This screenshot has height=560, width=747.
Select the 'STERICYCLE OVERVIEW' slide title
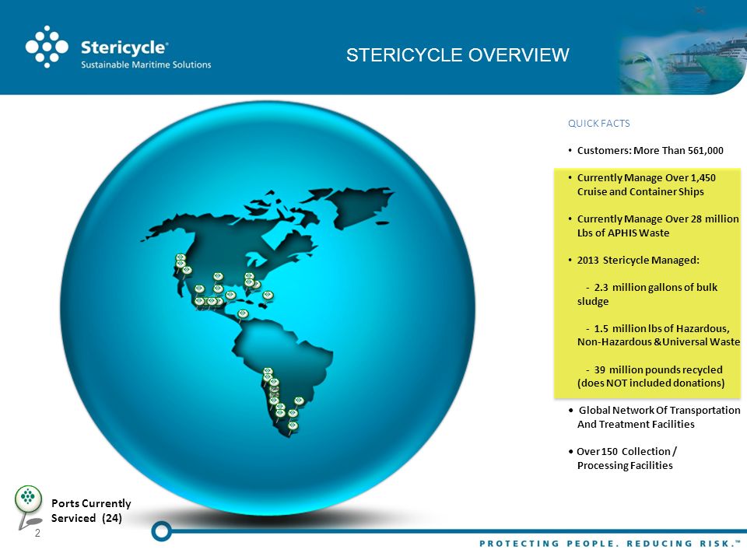point(458,54)
